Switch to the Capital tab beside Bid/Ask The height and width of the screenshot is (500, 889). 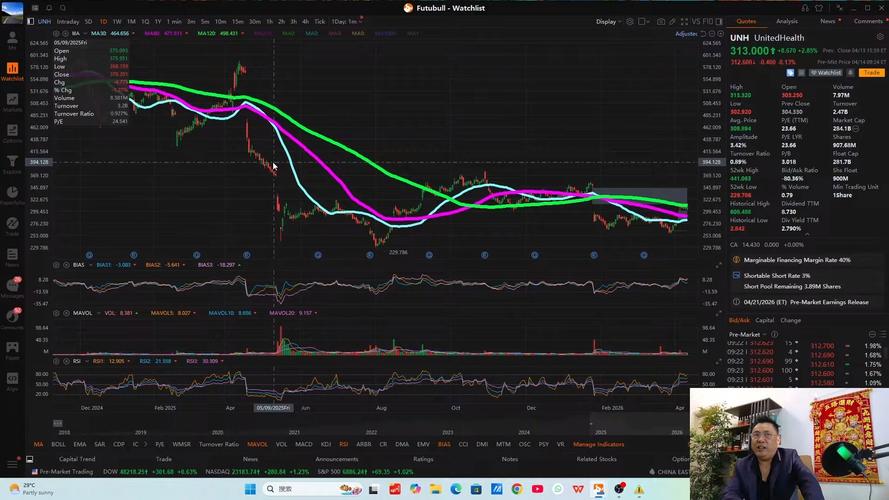pos(764,320)
